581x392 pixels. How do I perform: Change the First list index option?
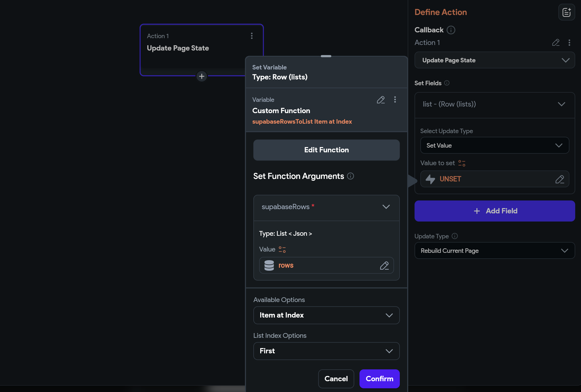[326, 351]
